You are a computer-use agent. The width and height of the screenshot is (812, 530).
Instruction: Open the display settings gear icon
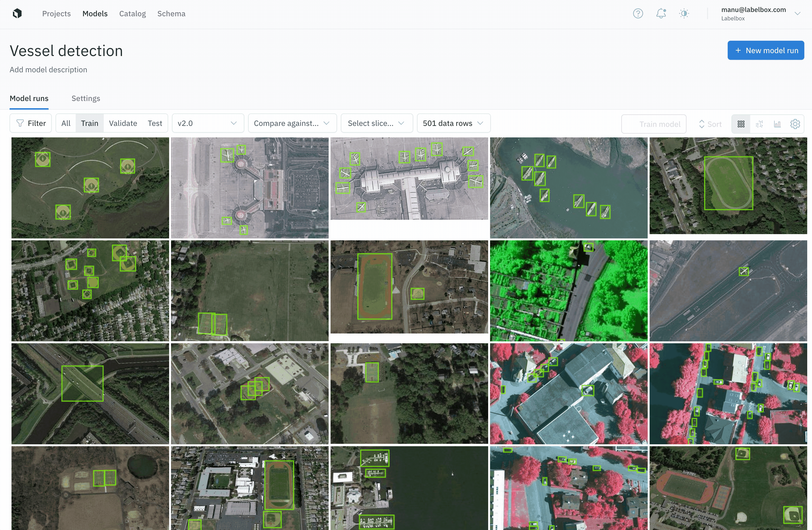tap(795, 124)
